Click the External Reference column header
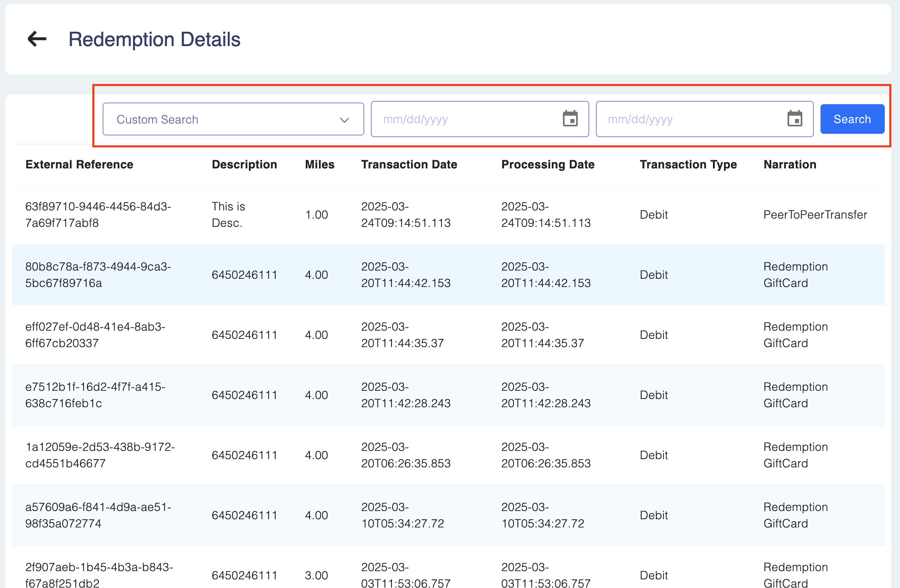Image resolution: width=900 pixels, height=588 pixels. (x=79, y=165)
